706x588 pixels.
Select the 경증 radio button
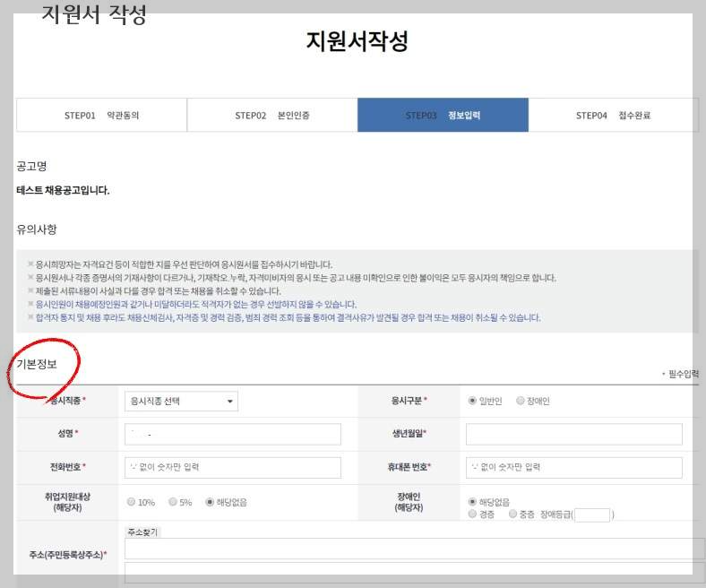tap(472, 514)
